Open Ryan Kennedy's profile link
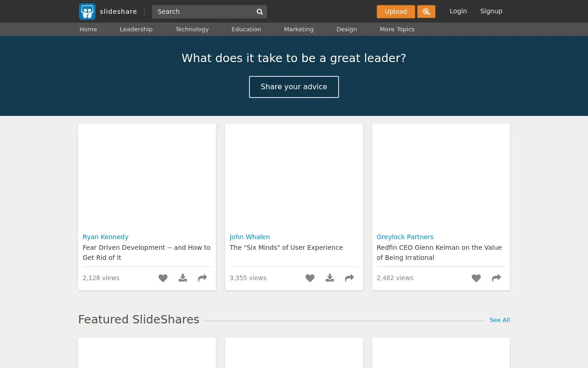 [x=106, y=237]
